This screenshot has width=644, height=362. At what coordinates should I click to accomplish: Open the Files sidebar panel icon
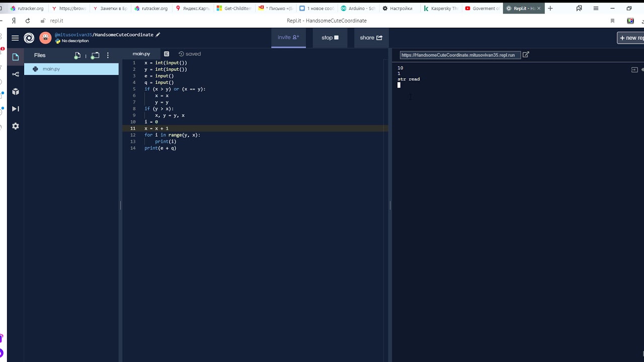(x=16, y=57)
